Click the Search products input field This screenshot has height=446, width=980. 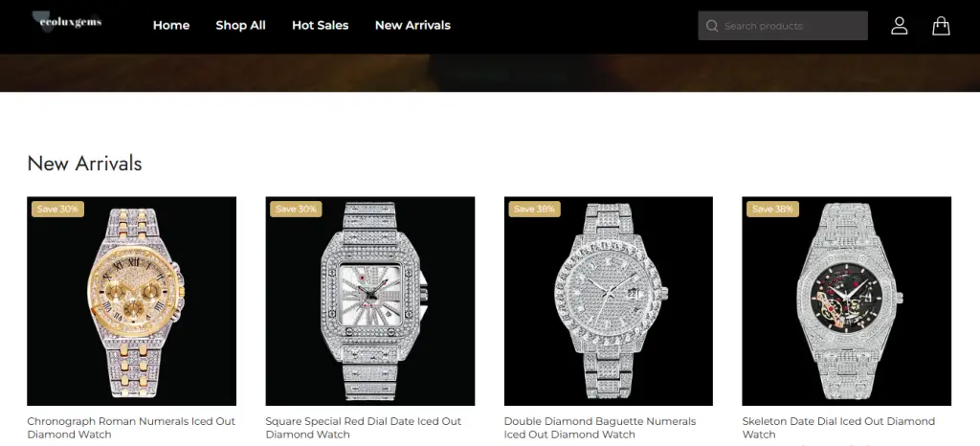(783, 26)
